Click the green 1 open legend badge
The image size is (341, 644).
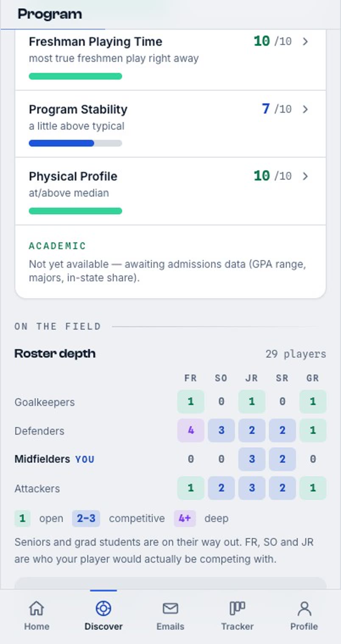22,519
